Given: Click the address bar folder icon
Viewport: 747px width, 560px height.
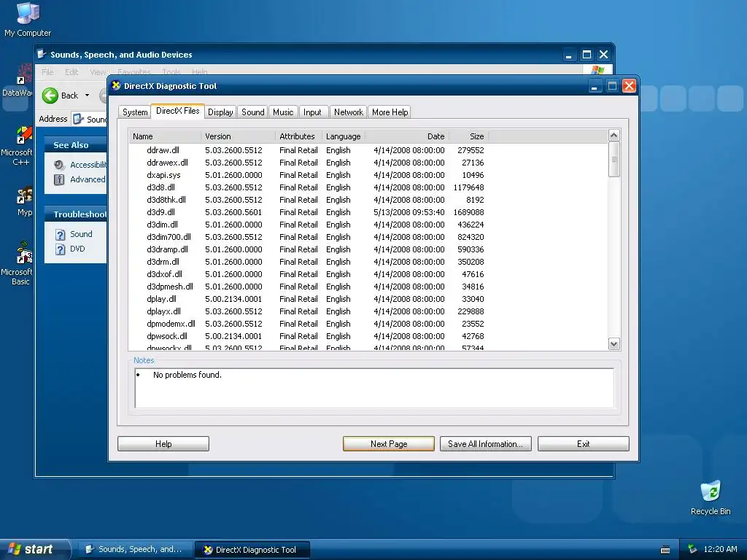Looking at the screenshot, I should 79,119.
